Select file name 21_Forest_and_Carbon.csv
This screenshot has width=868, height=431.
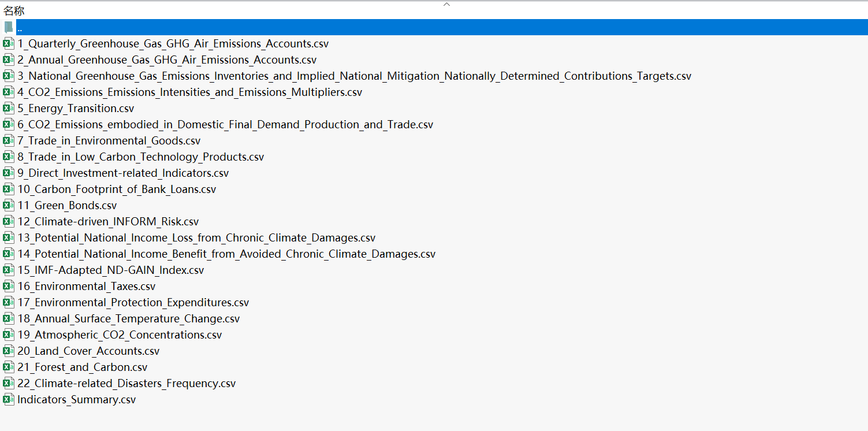point(82,367)
